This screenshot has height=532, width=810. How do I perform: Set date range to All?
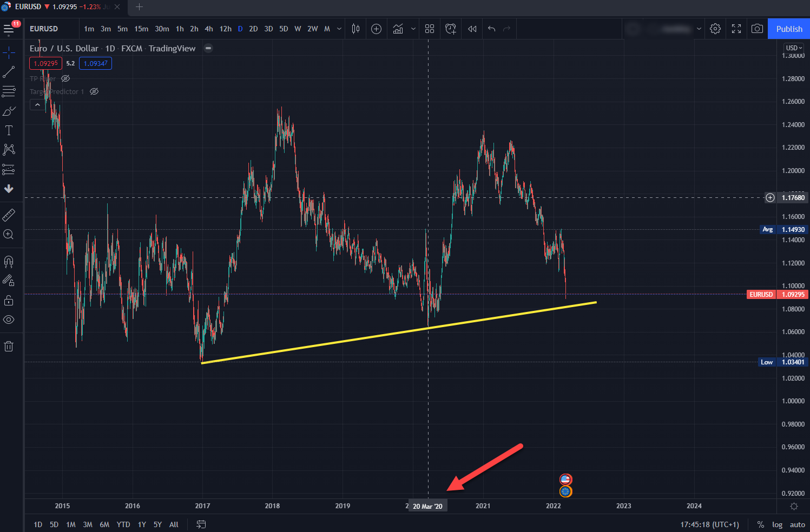[x=174, y=524]
